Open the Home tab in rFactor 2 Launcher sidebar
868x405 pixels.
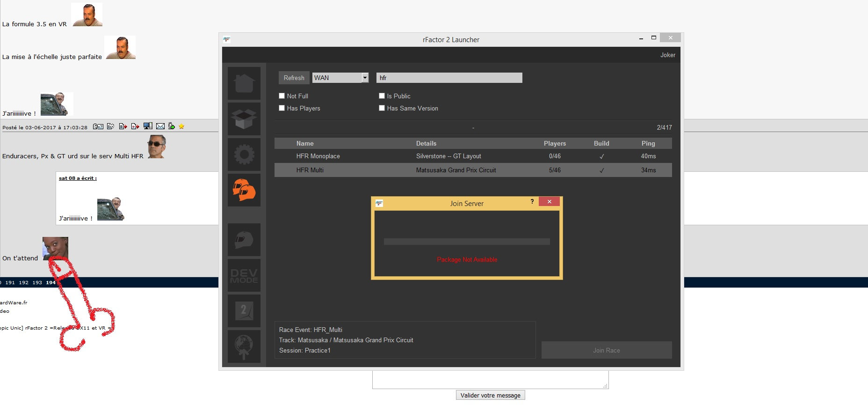[244, 83]
